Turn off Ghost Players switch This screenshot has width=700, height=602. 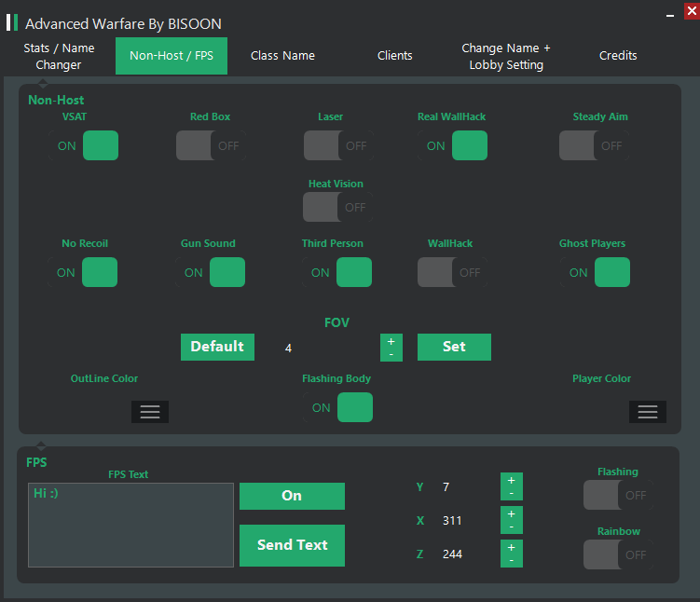(595, 272)
